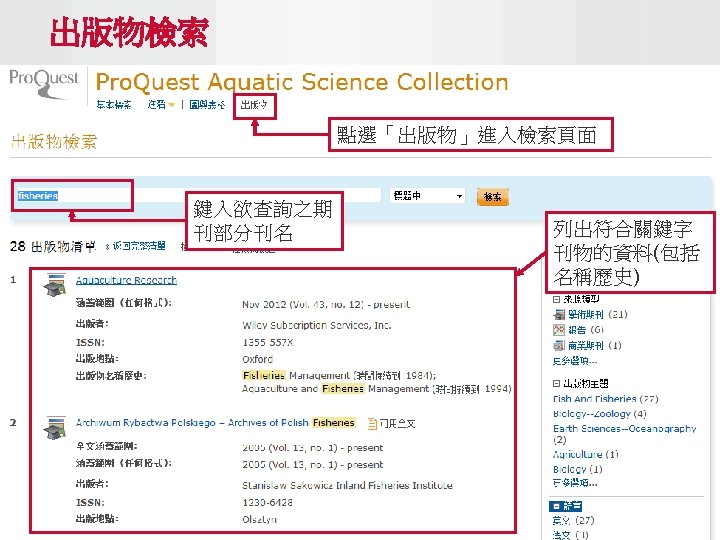This screenshot has width=720, height=540.
Task: Click the search field containing fisheries
Action: pos(197,196)
